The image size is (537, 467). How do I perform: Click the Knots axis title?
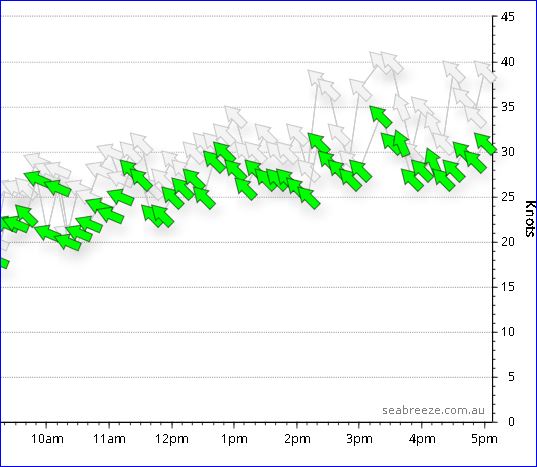pos(530,218)
